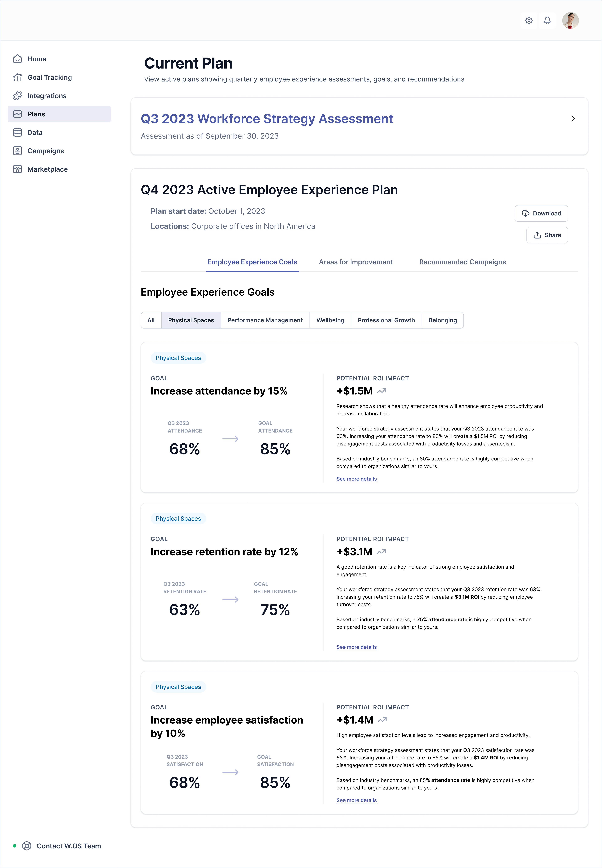Image resolution: width=602 pixels, height=868 pixels.
Task: Select the Performance Management filter
Action: click(265, 320)
